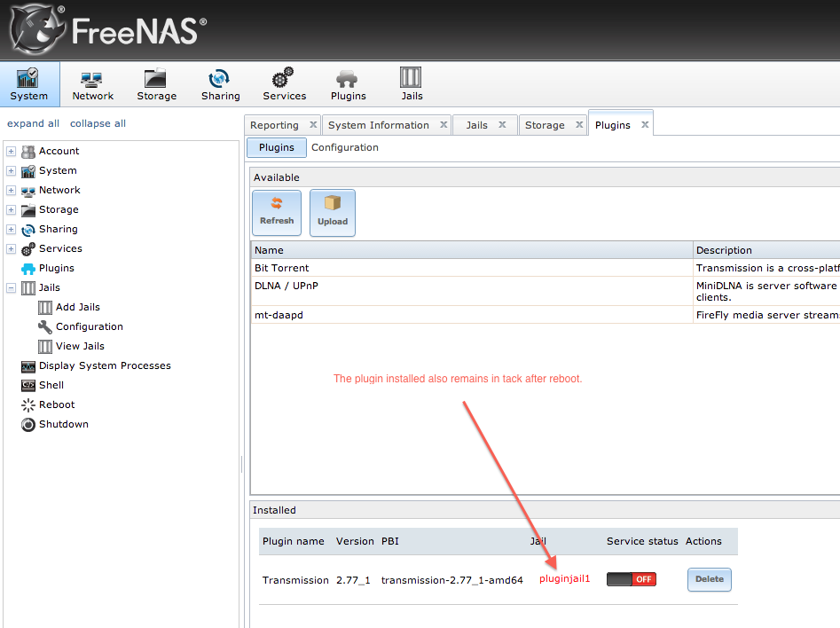This screenshot has height=628, width=840.
Task: Open the Sharing toolbar icon
Action: tap(220, 84)
